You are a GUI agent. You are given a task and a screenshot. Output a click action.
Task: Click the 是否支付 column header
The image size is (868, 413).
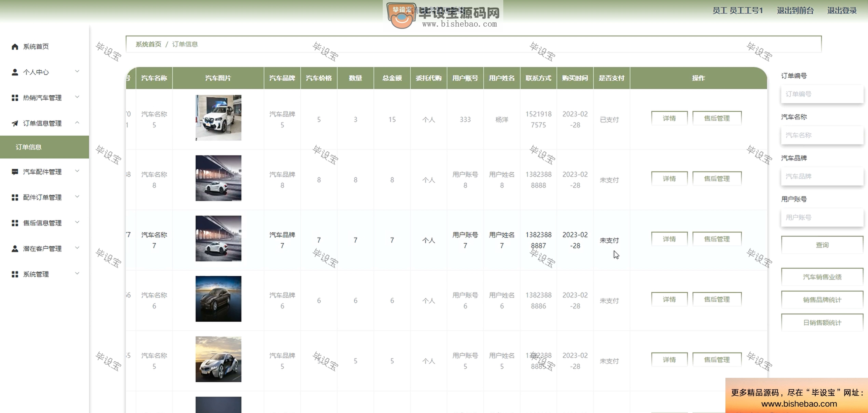click(612, 78)
